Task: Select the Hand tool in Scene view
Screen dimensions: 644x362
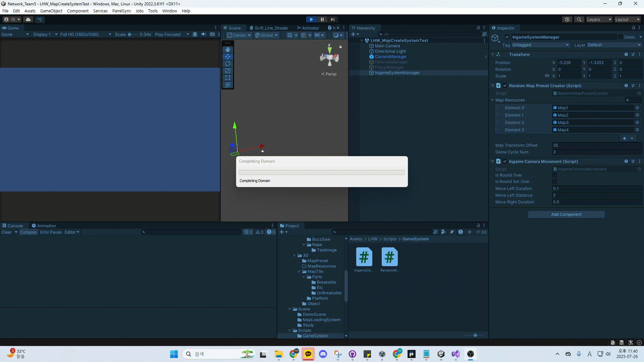Action: [228, 49]
